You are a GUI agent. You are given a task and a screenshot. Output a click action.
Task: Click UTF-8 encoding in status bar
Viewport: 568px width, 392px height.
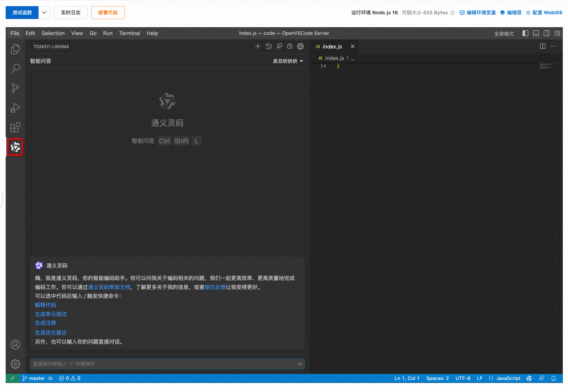point(462,378)
